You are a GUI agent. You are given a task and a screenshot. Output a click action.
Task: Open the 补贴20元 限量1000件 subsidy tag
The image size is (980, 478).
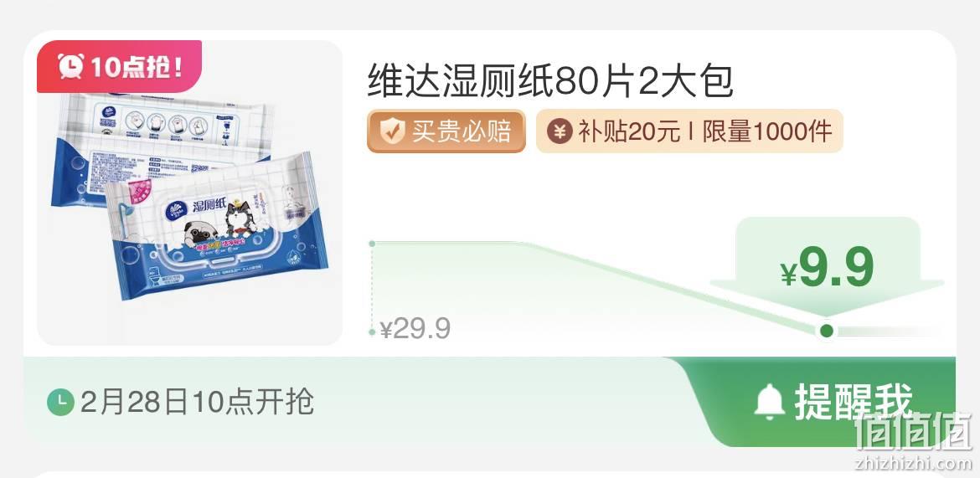point(689,131)
